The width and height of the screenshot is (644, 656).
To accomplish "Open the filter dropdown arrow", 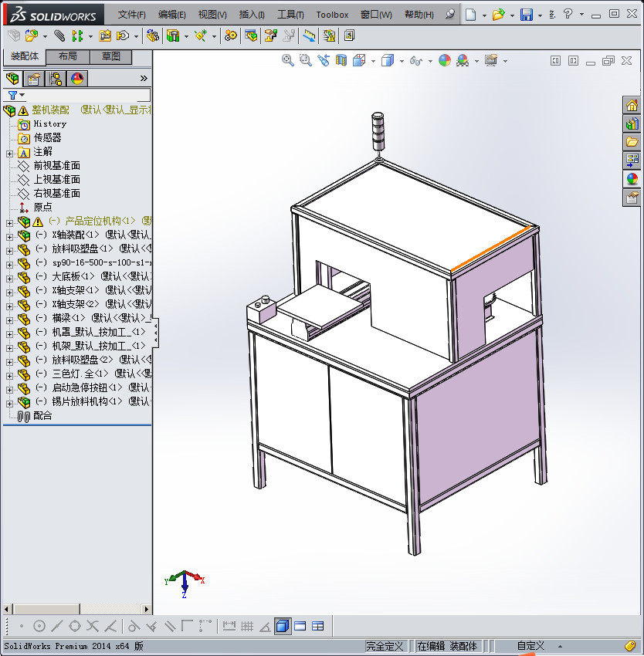I will tap(22, 95).
